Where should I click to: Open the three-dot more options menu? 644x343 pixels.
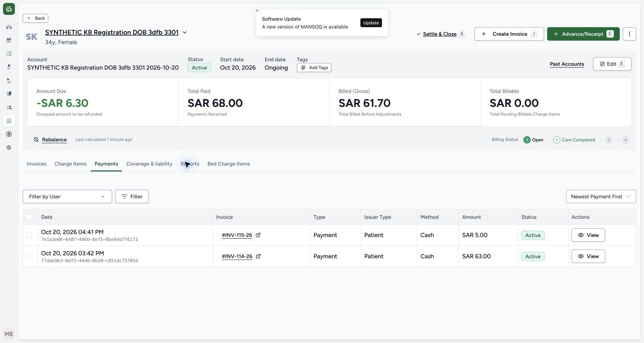coord(629,34)
